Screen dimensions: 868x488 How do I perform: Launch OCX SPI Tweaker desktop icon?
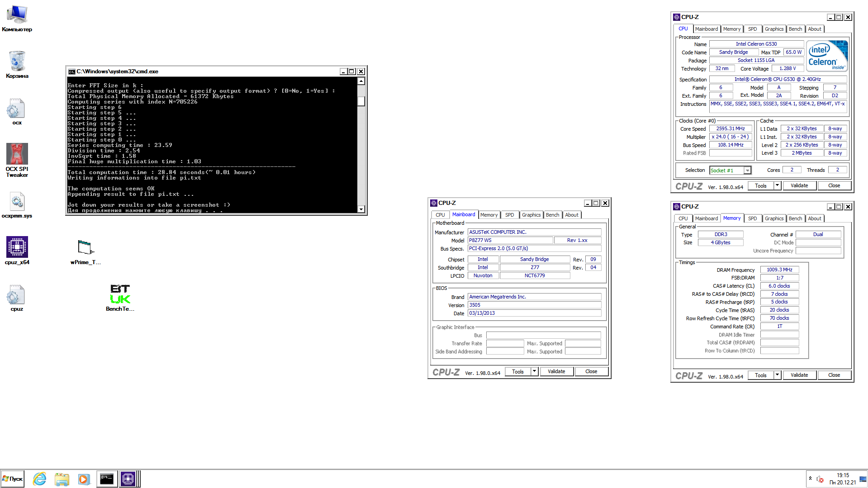[17, 160]
